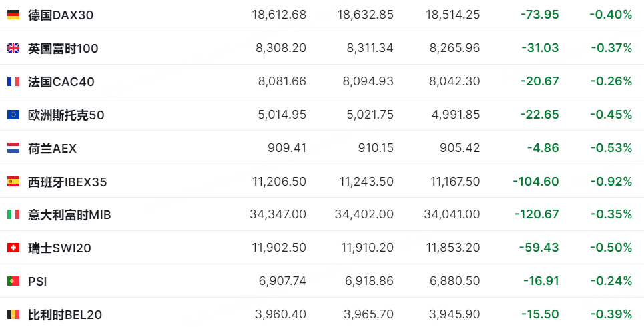Click the Swiss flag icon
The width and height of the screenshot is (644, 327).
coord(13,248)
